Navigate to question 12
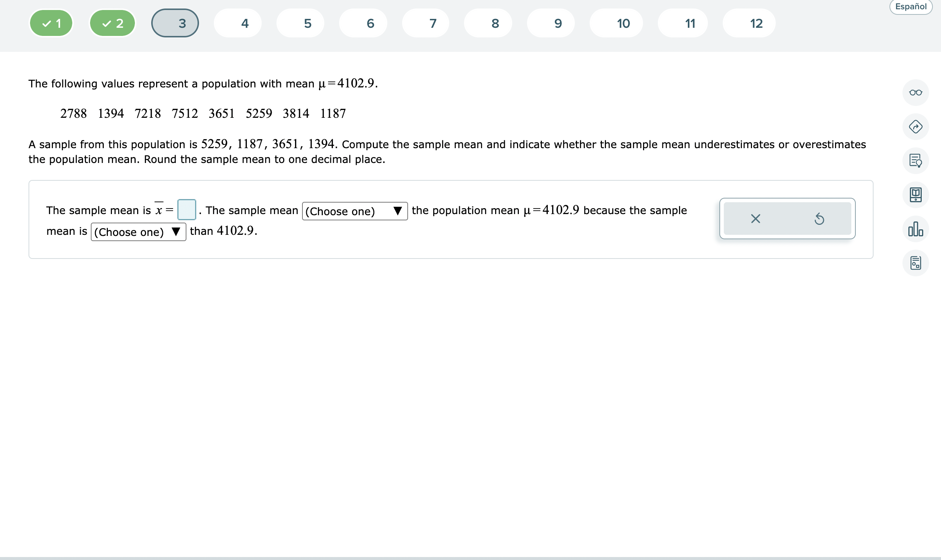This screenshot has height=560, width=941. [x=748, y=23]
